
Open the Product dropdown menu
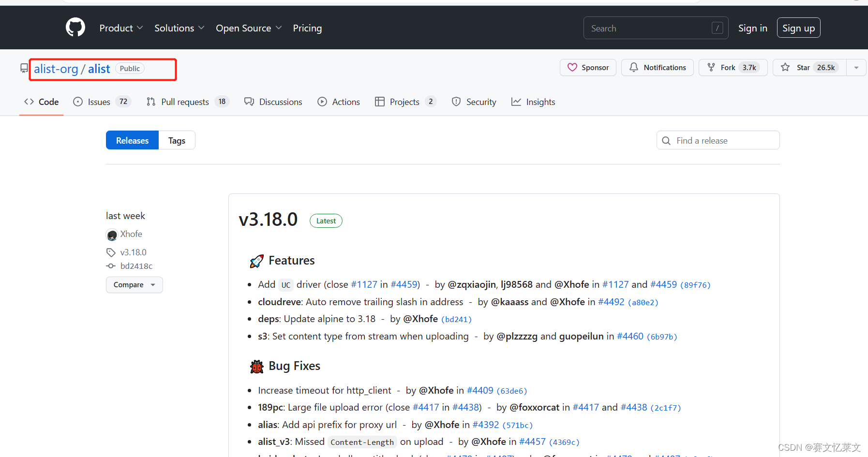click(121, 28)
